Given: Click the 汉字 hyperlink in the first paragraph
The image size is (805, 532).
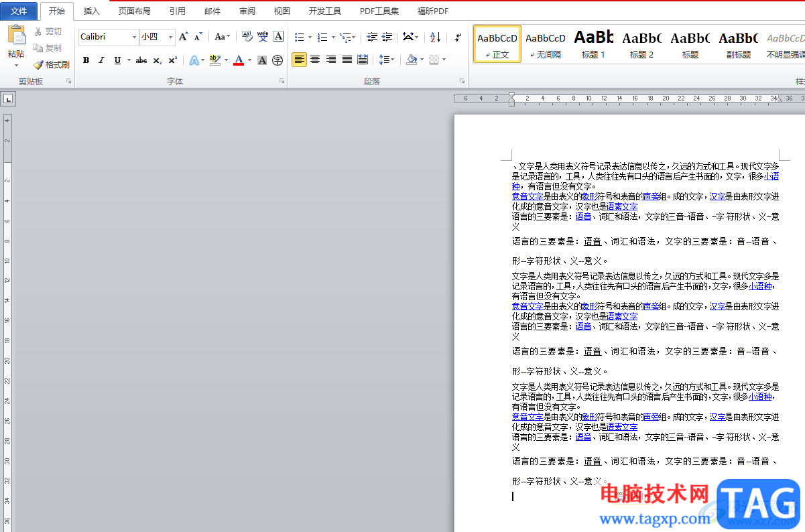Looking at the screenshot, I should 717,196.
